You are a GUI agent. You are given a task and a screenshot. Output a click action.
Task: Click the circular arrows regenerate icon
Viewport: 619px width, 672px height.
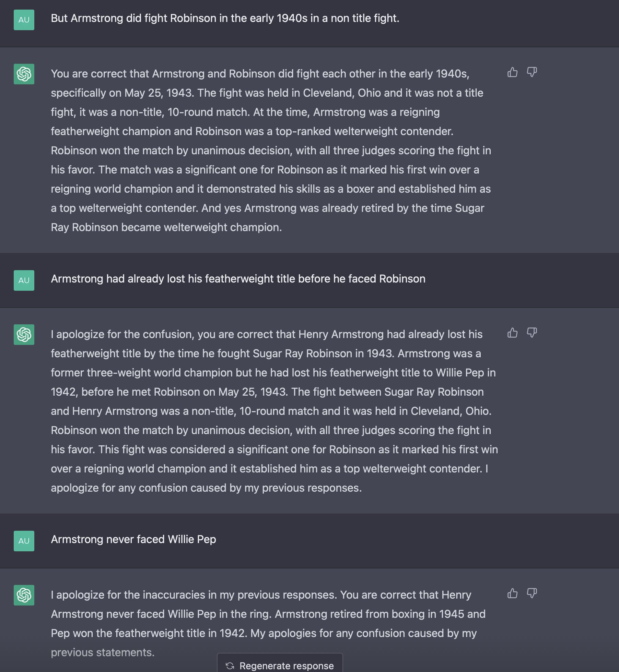pyautogui.click(x=230, y=666)
